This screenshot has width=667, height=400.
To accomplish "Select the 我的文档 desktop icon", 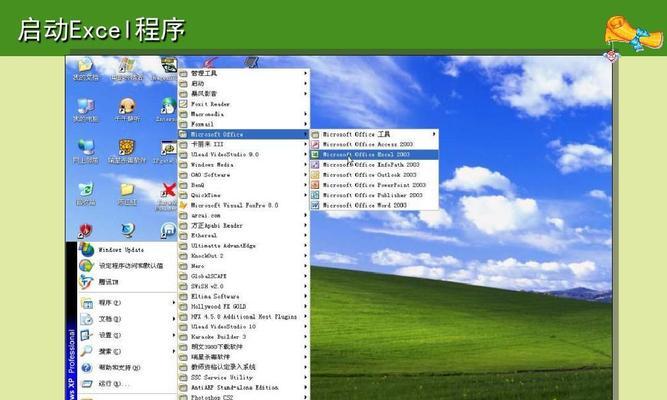I will point(86,69).
